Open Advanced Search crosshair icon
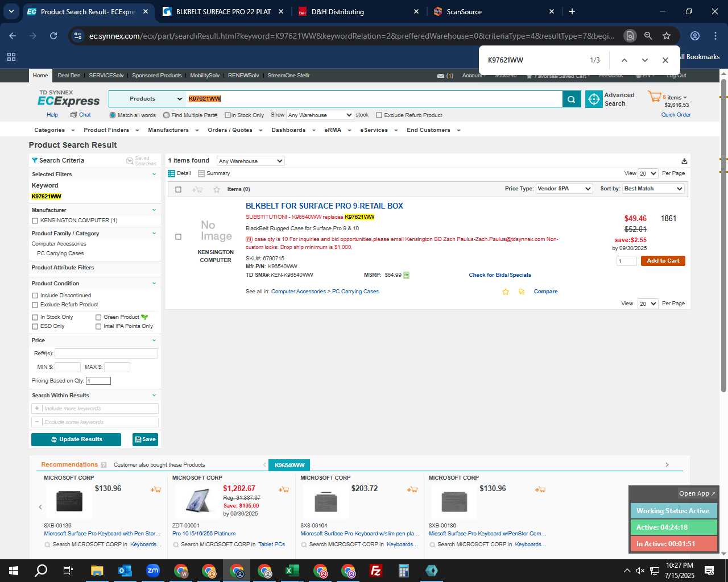Screen dimensions: 728x582 pyautogui.click(x=594, y=99)
